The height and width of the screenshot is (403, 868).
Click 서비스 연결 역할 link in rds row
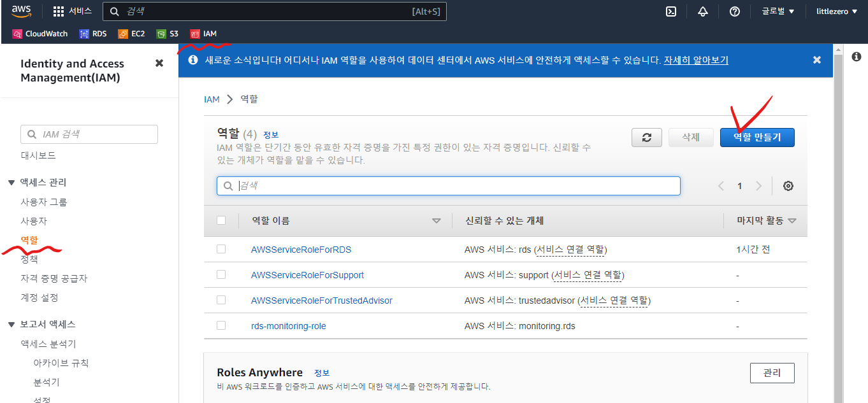tap(571, 250)
